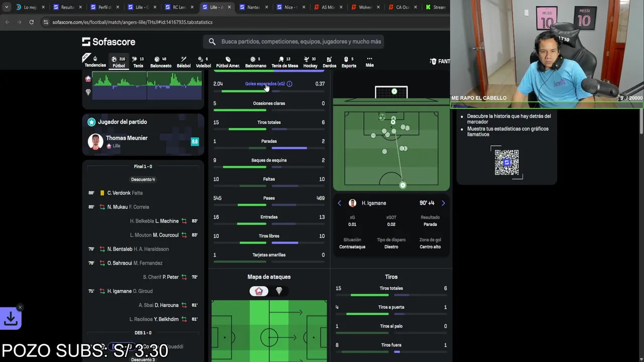Go back in browser
The height and width of the screenshot is (362, 644).
(8, 22)
